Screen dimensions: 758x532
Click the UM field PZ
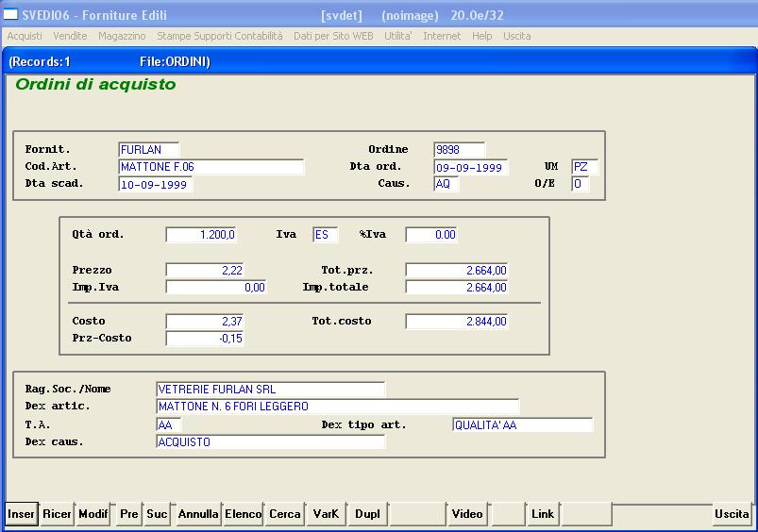click(584, 167)
